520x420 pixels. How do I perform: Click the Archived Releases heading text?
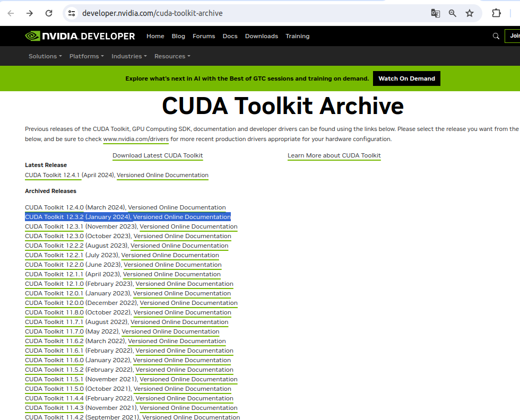click(50, 191)
